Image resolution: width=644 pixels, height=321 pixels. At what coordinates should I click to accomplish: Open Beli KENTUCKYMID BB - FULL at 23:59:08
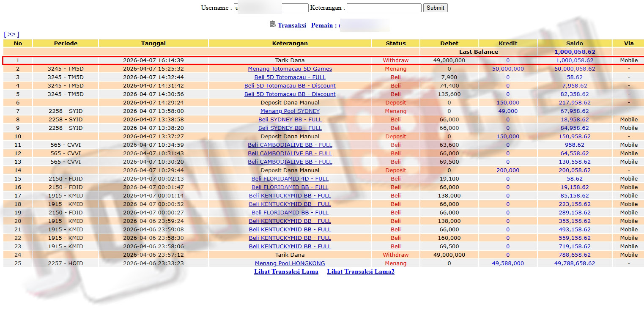(x=290, y=230)
